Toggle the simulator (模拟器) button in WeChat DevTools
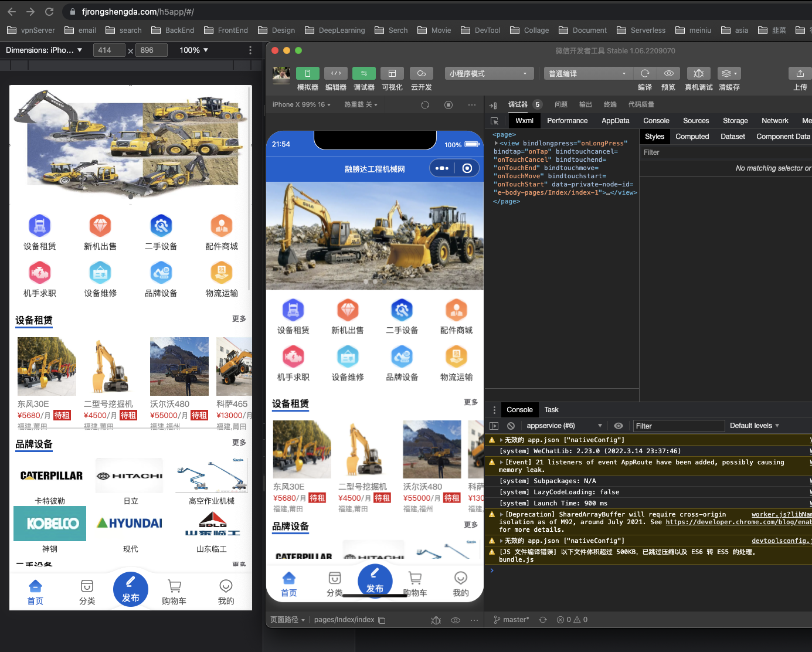This screenshot has width=812, height=652. 308,73
